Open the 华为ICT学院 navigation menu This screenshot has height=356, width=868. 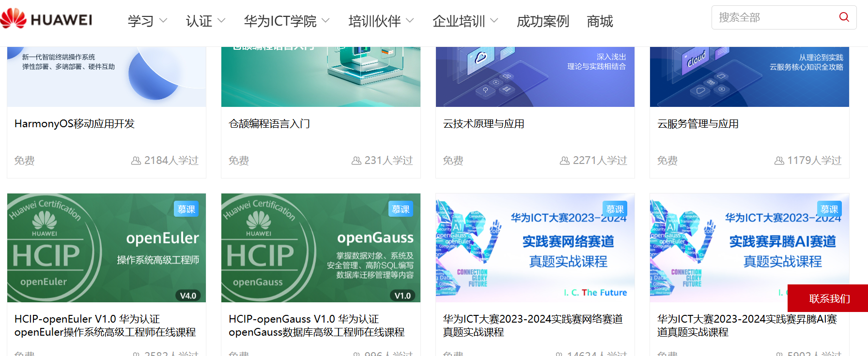(280, 21)
